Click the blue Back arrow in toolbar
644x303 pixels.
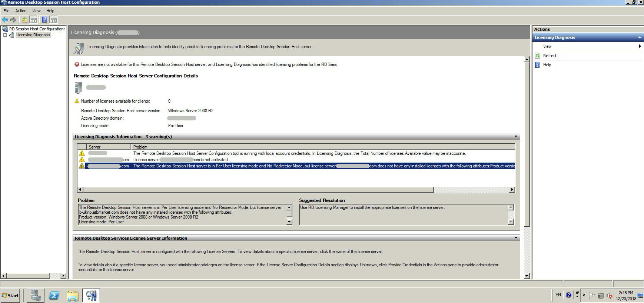coord(5,20)
